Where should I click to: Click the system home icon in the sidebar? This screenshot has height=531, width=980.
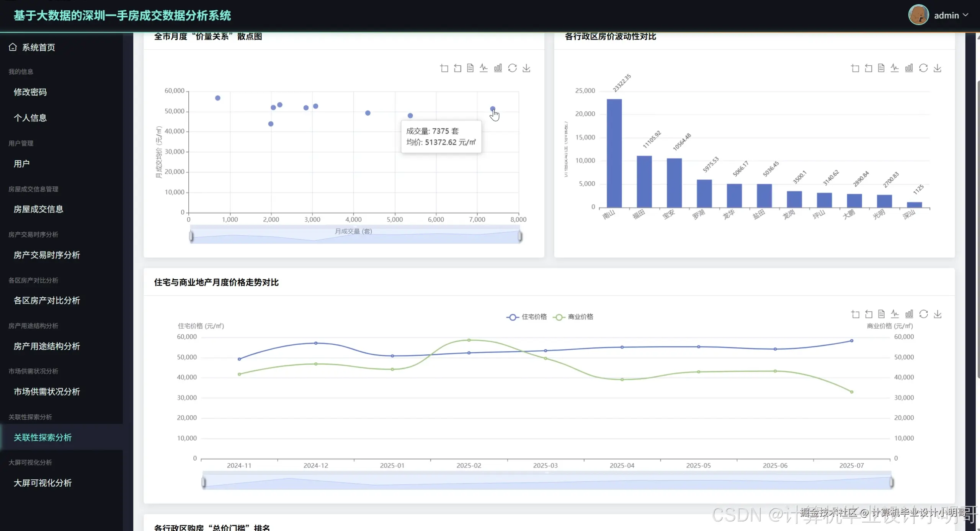(x=13, y=47)
